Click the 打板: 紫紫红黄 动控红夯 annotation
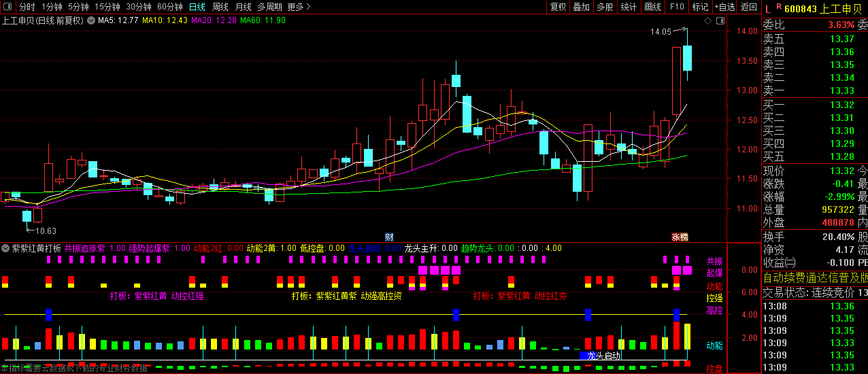 [520, 296]
